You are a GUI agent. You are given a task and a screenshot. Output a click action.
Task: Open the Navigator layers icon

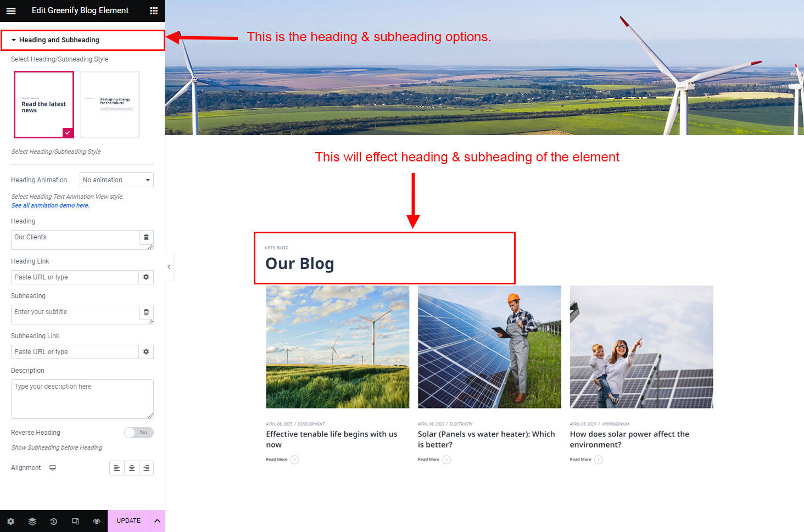pos(32,521)
